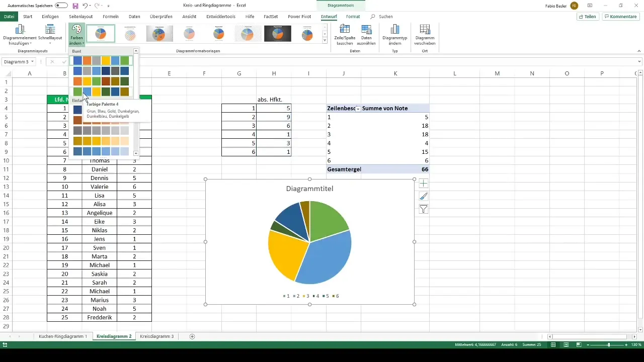This screenshot has height=362, width=644.
Task: Click the Diagrammtitel chart title
Action: click(x=309, y=189)
